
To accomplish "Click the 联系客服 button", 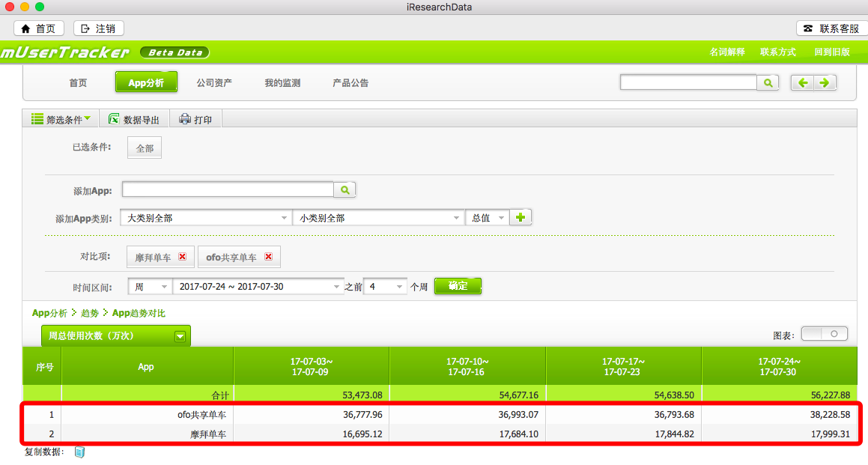I will tap(831, 28).
